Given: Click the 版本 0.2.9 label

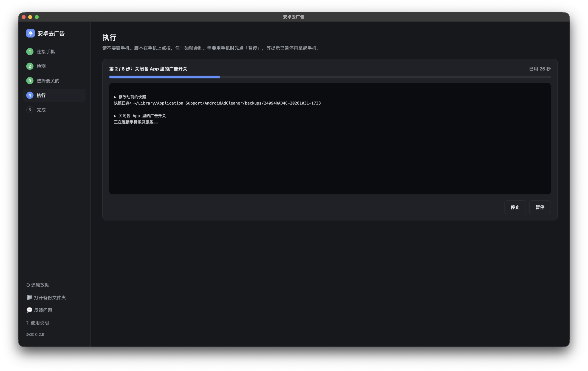Looking at the screenshot, I should 35,335.
